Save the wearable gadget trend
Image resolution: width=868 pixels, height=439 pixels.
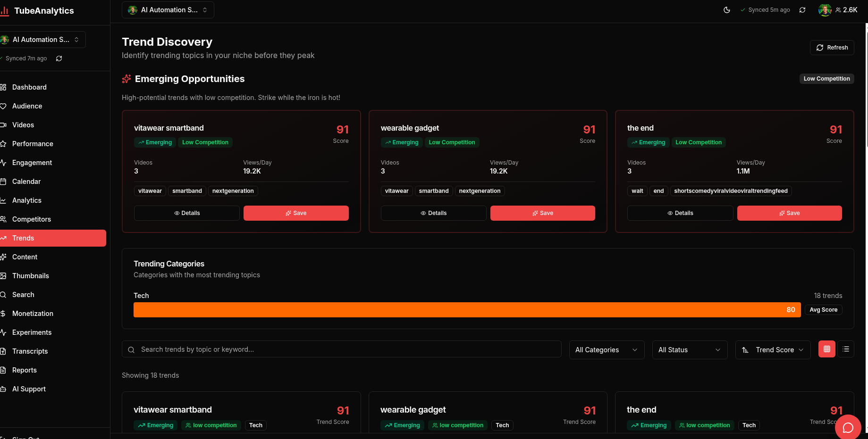[x=542, y=213]
